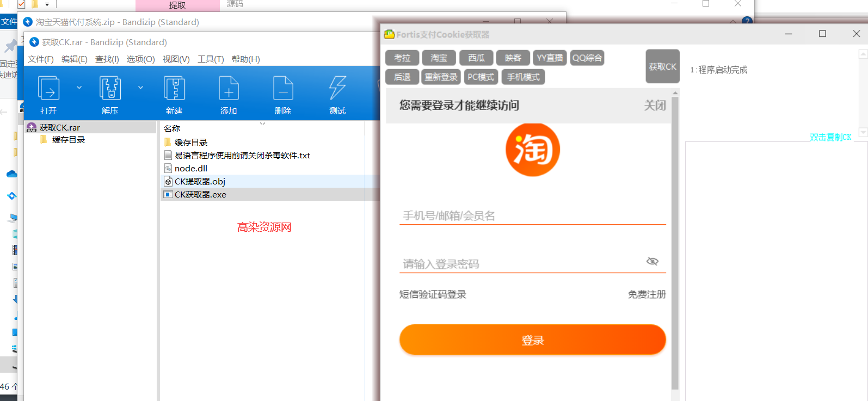Toggle password visibility eye icon
868x401 pixels.
[652, 262]
